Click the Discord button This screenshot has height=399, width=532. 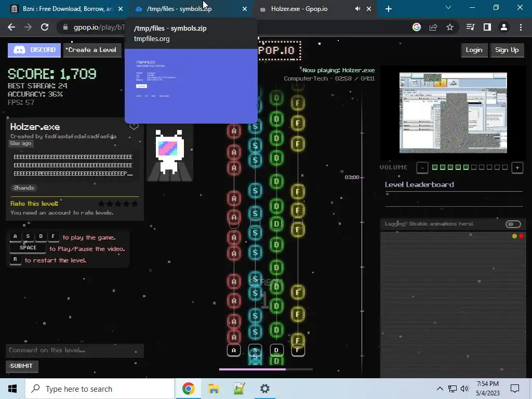click(x=34, y=50)
